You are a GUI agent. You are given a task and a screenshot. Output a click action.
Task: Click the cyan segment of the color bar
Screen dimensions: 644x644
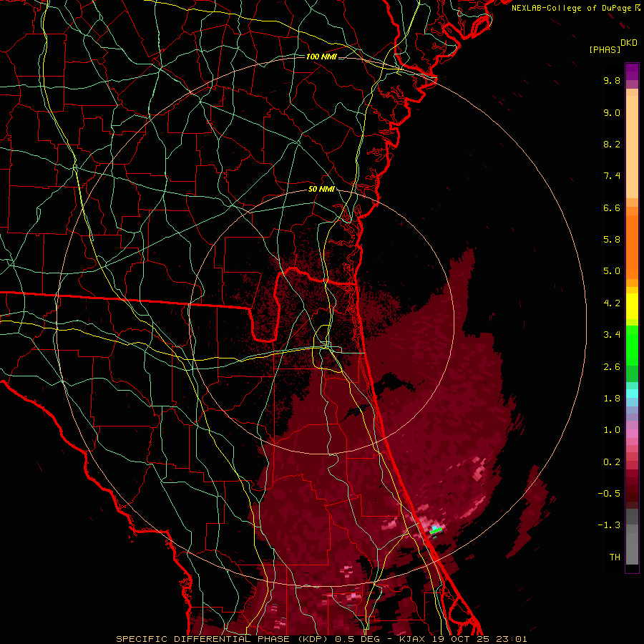[632, 394]
